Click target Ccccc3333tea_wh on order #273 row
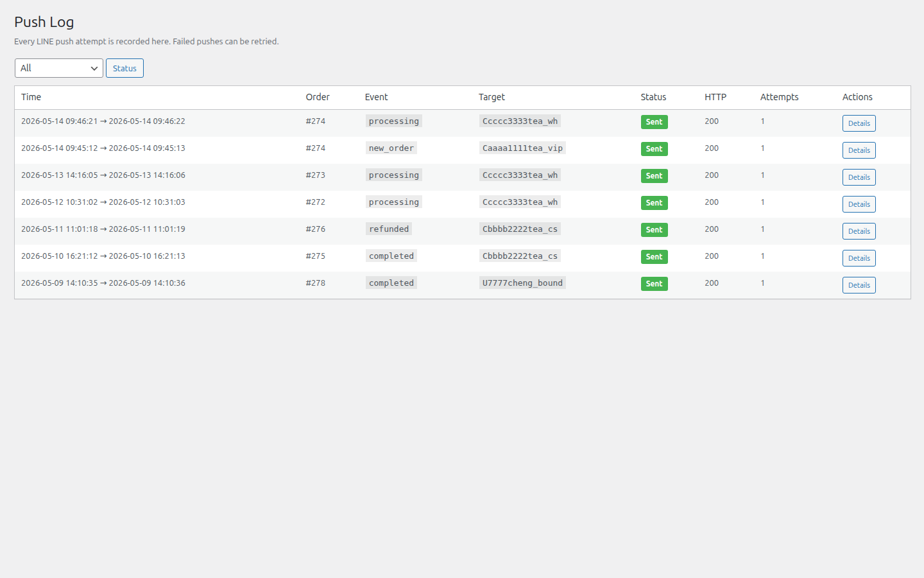 point(520,175)
